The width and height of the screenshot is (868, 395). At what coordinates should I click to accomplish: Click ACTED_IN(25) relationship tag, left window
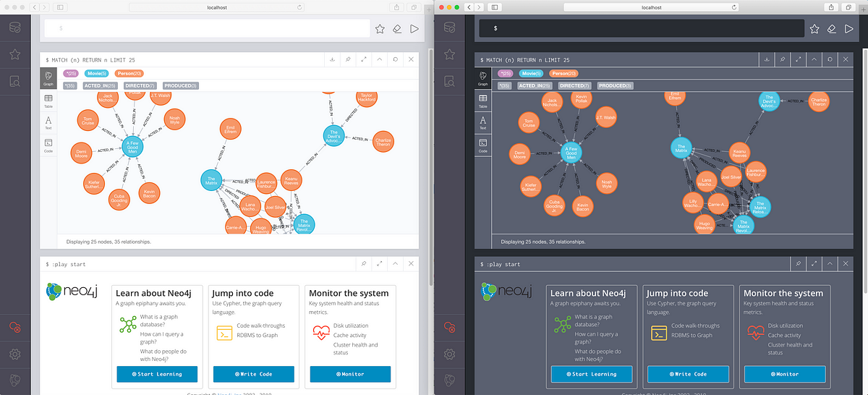(101, 85)
